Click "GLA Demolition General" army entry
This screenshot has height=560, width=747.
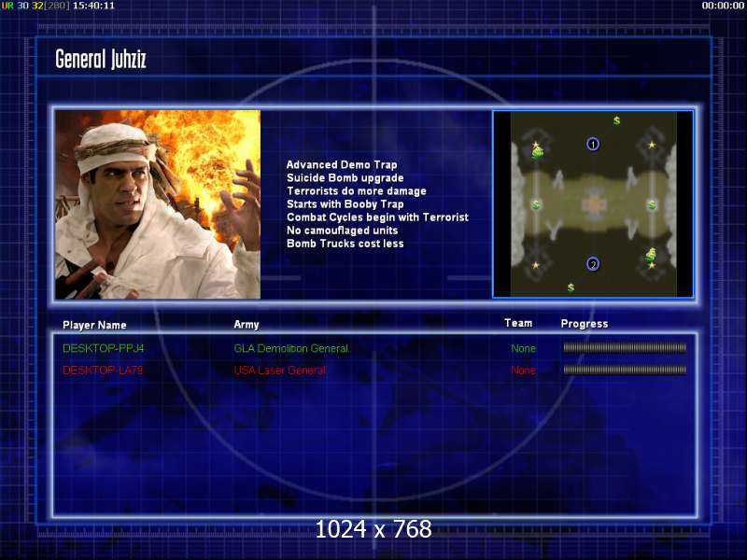(290, 348)
